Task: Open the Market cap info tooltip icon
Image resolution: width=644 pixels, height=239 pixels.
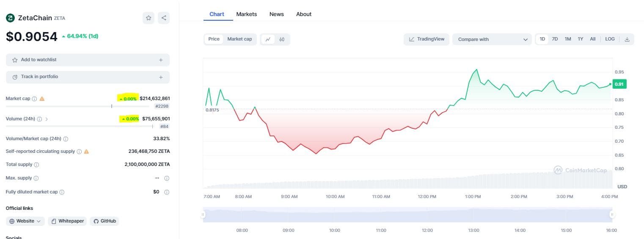Action: [34, 99]
